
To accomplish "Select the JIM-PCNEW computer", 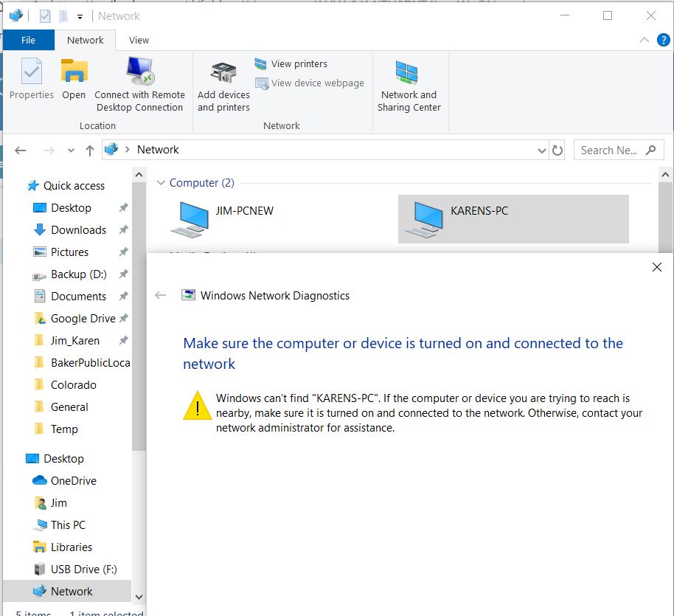I will point(223,219).
